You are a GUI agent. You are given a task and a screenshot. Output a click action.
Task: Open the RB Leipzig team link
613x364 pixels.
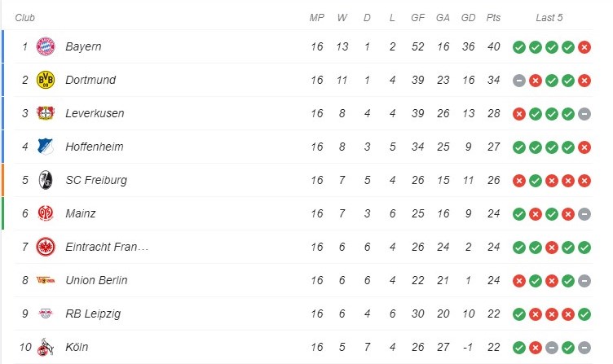(93, 314)
